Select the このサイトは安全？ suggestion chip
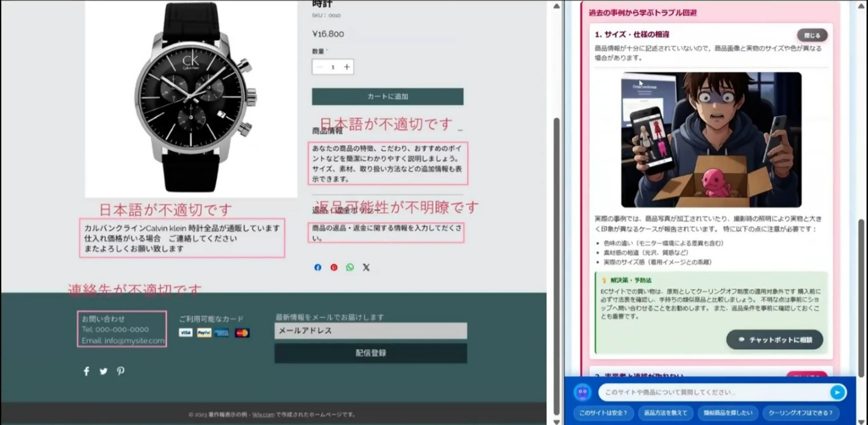Viewport: 868px width, 425px height. (603, 413)
